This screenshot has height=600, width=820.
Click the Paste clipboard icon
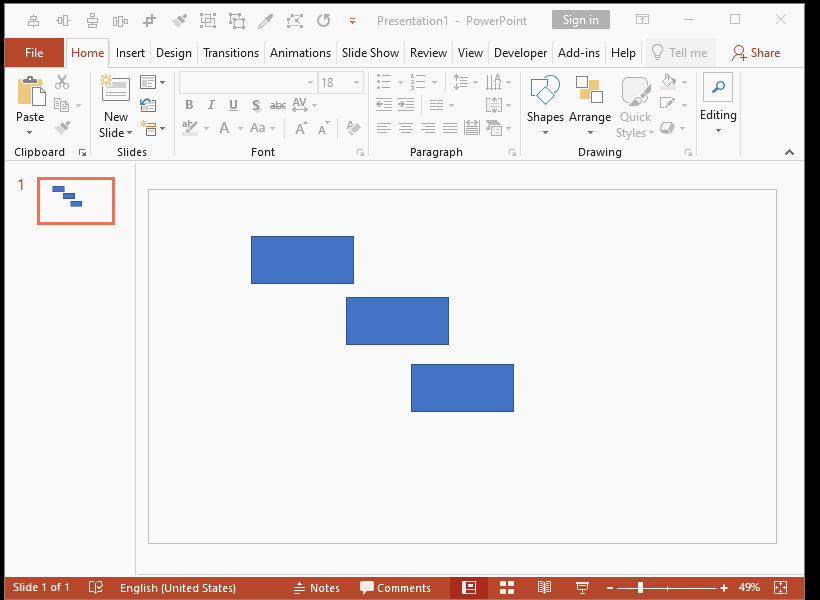pyautogui.click(x=30, y=90)
